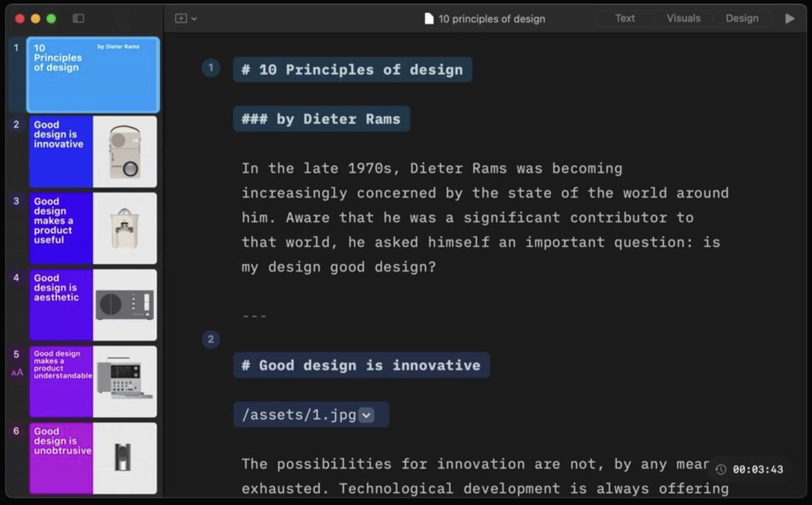Open the Design tab

(x=742, y=18)
